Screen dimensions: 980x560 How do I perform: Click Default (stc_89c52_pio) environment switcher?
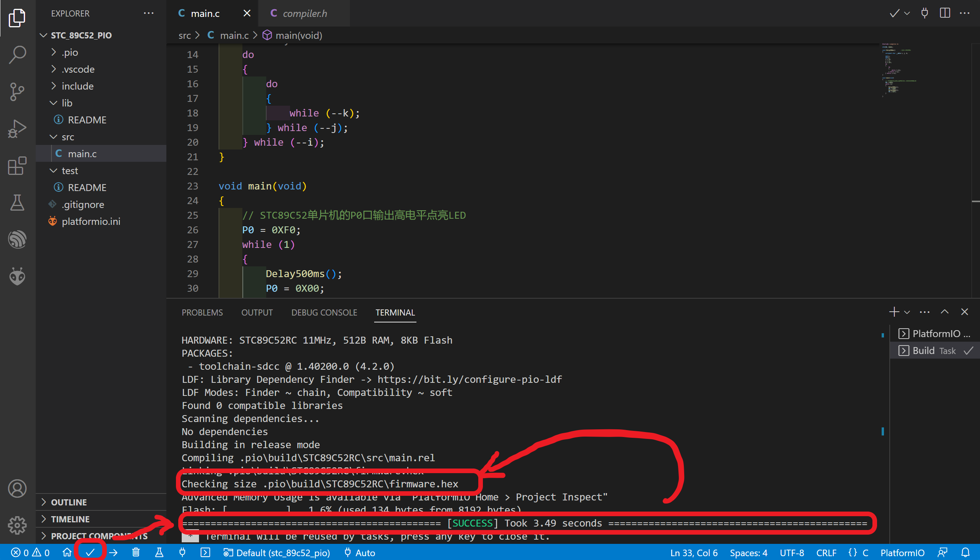tap(277, 553)
